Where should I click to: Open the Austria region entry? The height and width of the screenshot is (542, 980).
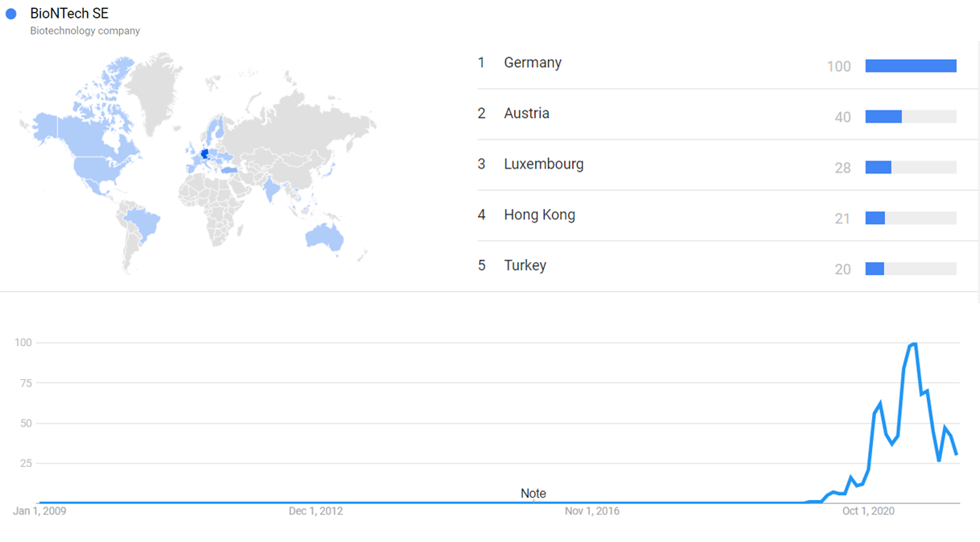click(x=526, y=114)
